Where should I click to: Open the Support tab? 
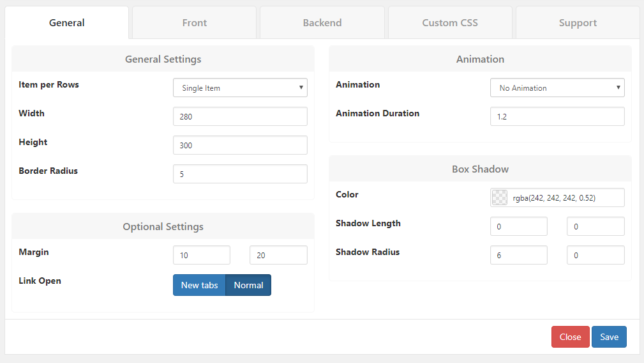click(578, 22)
